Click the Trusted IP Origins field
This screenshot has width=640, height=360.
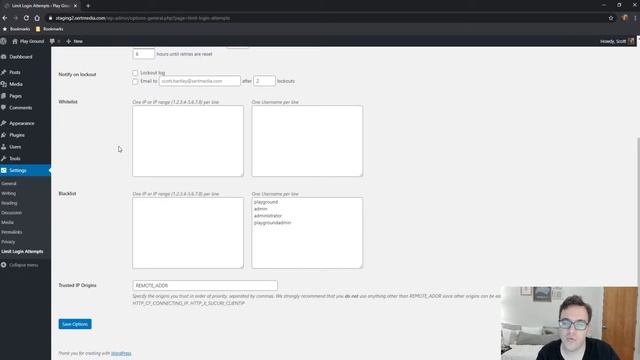[x=205, y=285]
